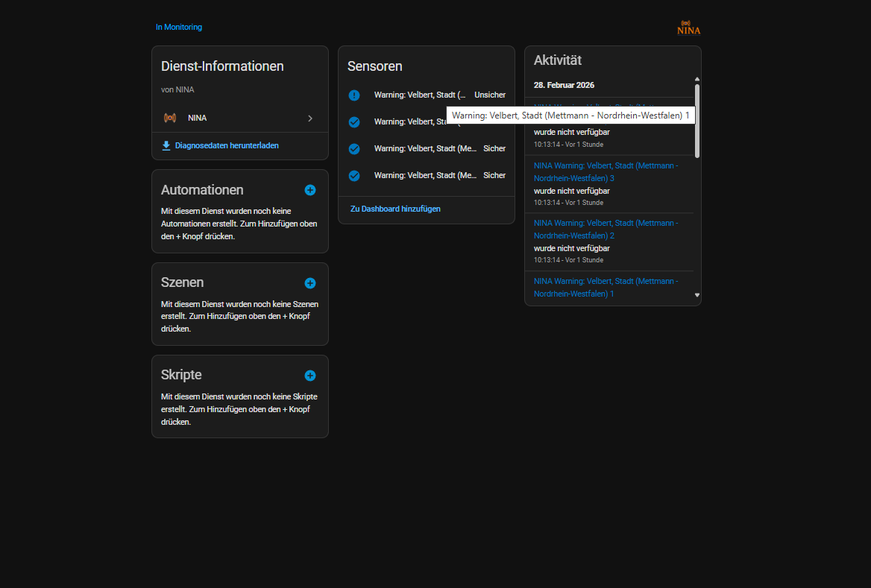Viewport: 871px width, 588px height.
Task: Add a new automation with the plus icon
Action: click(x=310, y=190)
